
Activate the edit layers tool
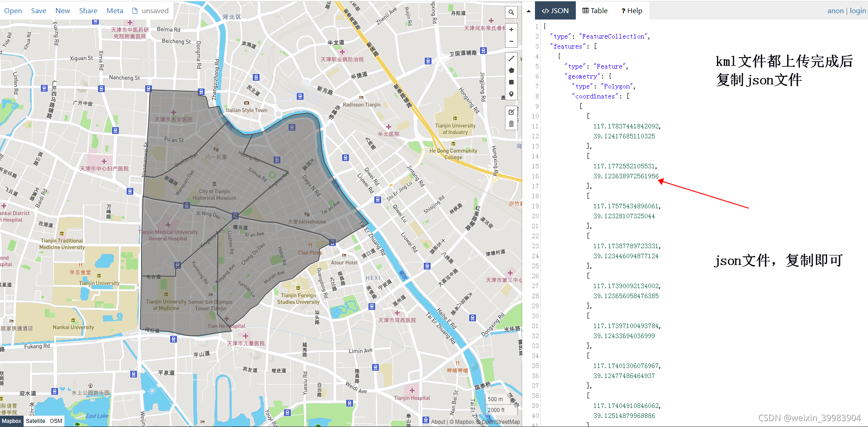[511, 112]
